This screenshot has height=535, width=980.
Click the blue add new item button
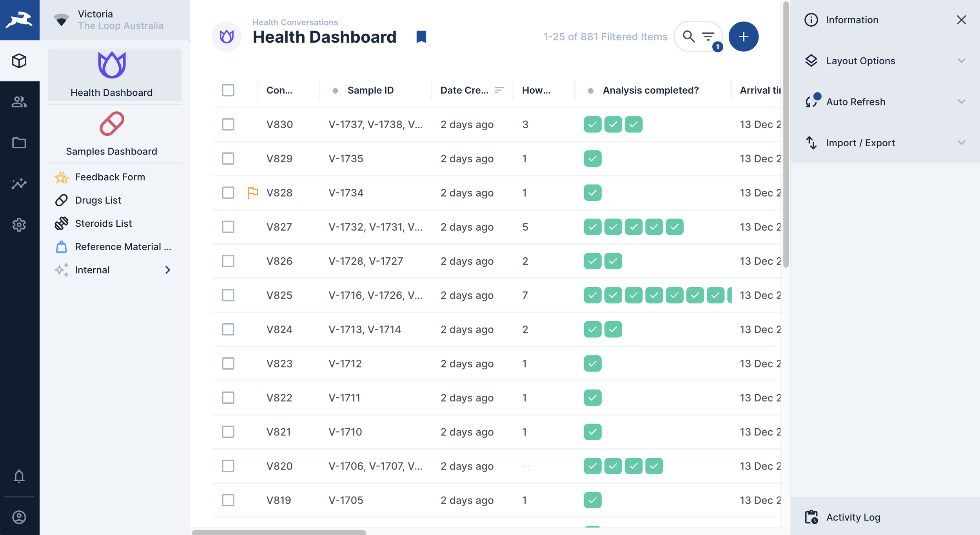tap(743, 36)
